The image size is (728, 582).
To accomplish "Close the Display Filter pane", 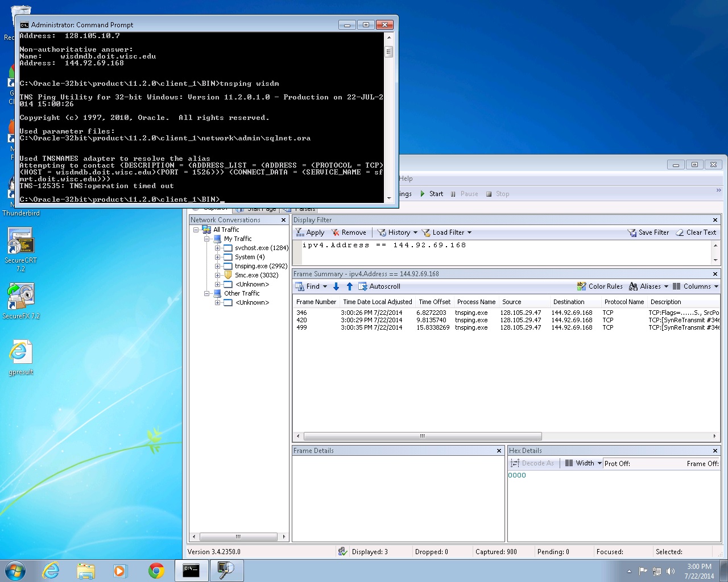I will (x=715, y=220).
